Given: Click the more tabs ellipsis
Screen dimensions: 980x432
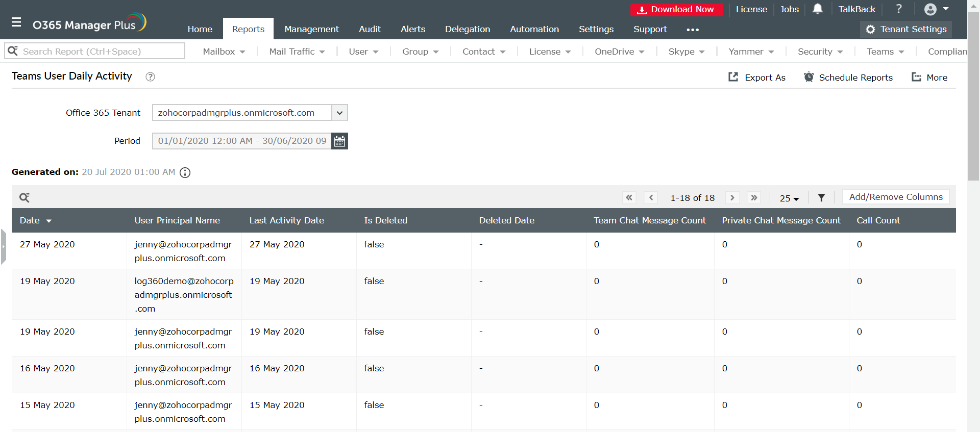Looking at the screenshot, I should tap(693, 30).
